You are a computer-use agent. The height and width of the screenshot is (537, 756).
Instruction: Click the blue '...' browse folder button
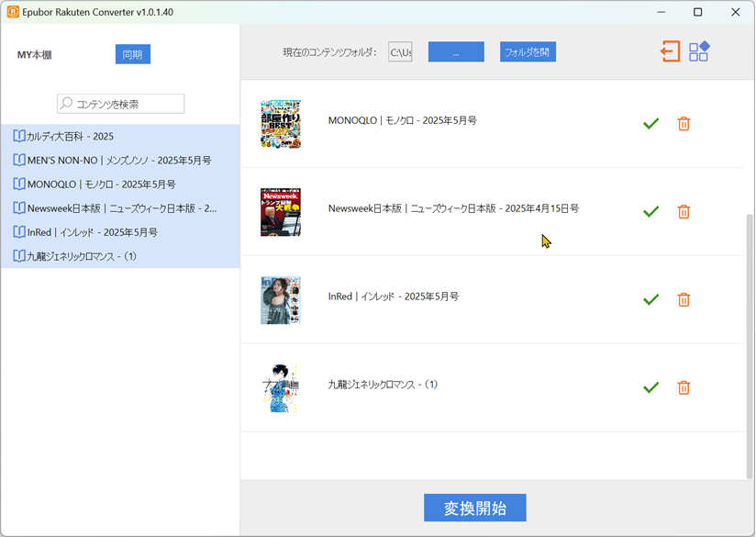point(456,51)
